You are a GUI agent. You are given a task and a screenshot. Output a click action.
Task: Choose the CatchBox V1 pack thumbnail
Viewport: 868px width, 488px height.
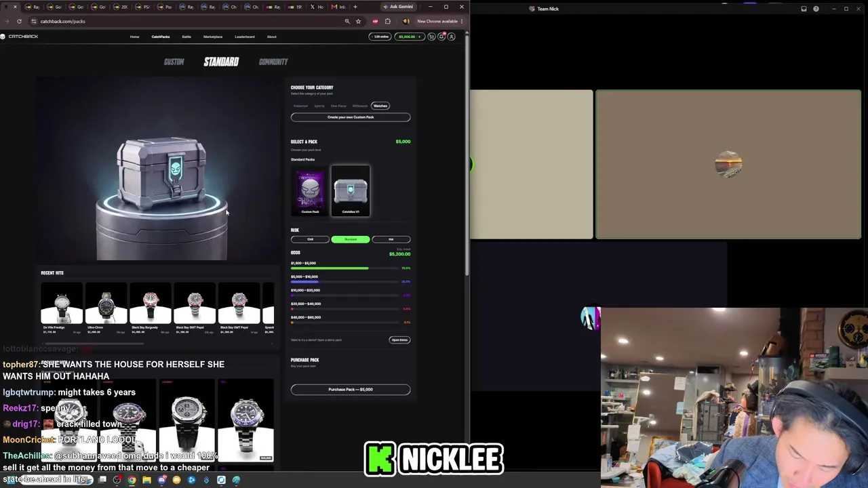351,191
